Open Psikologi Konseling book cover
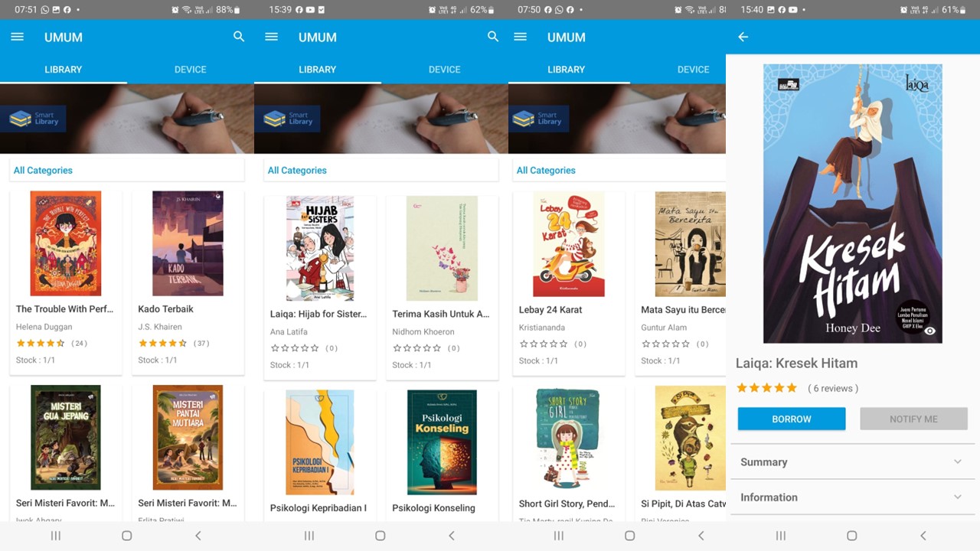 442,442
